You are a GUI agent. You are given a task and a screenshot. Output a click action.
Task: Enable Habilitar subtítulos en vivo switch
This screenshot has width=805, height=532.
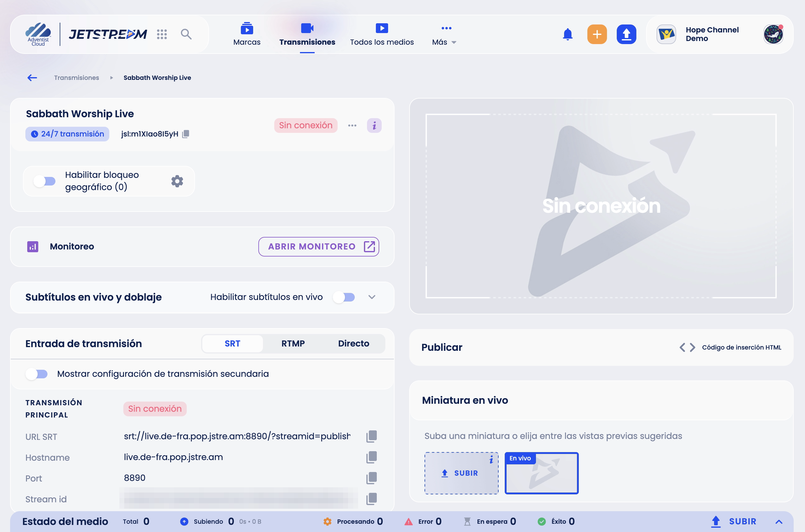tap(344, 297)
